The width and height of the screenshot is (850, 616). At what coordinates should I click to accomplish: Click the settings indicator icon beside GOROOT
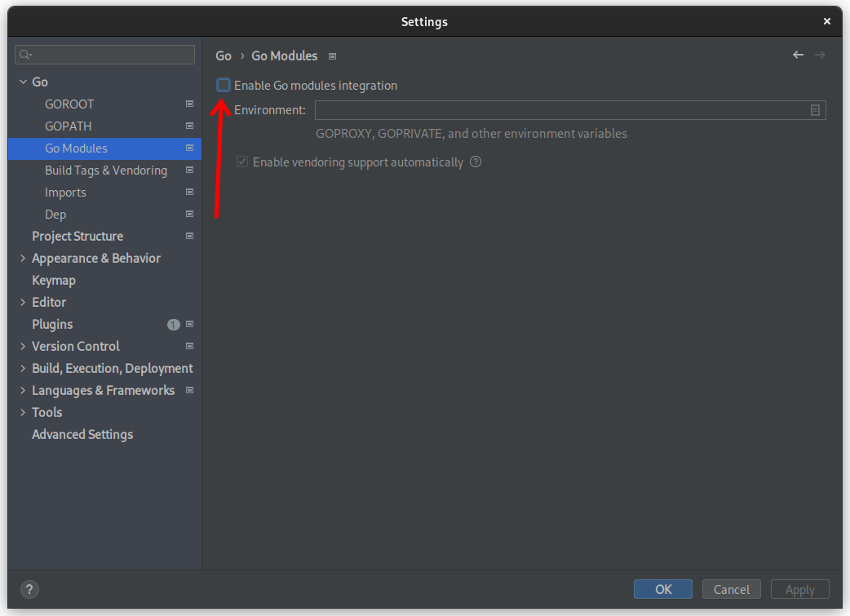[189, 104]
